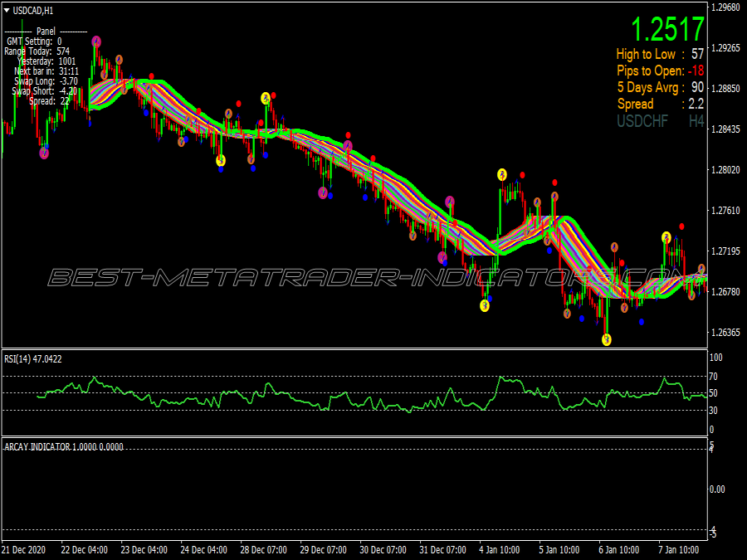Image resolution: width=747 pixels, height=560 pixels.
Task: Click the 28 Dec 07:00 time label
Action: (264, 550)
